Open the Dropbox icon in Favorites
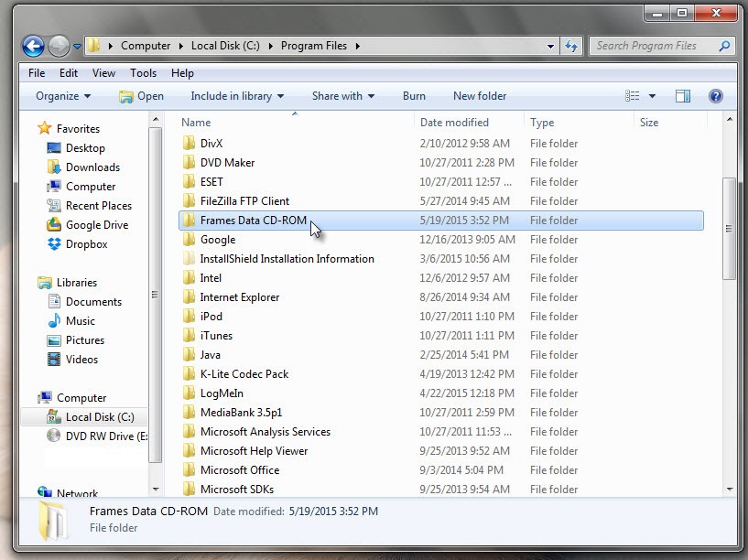This screenshot has width=748, height=560. click(54, 244)
